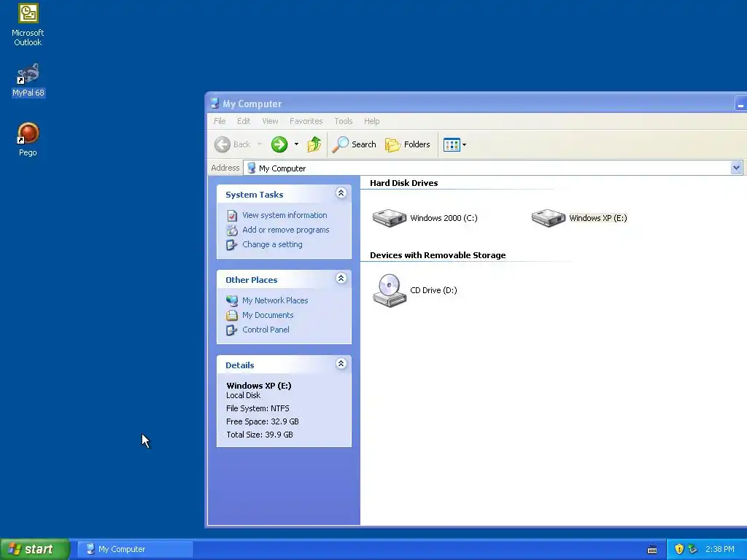
Task: Open the File menu
Action: [x=220, y=121]
